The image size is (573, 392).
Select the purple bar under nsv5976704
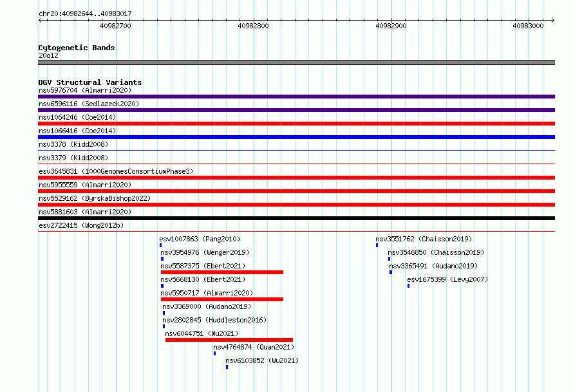[x=296, y=97]
